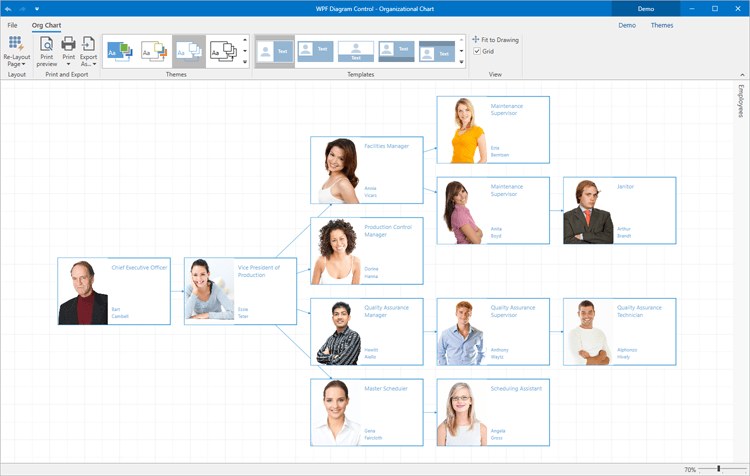Click the Quality Assurance Manager title text

[386, 311]
